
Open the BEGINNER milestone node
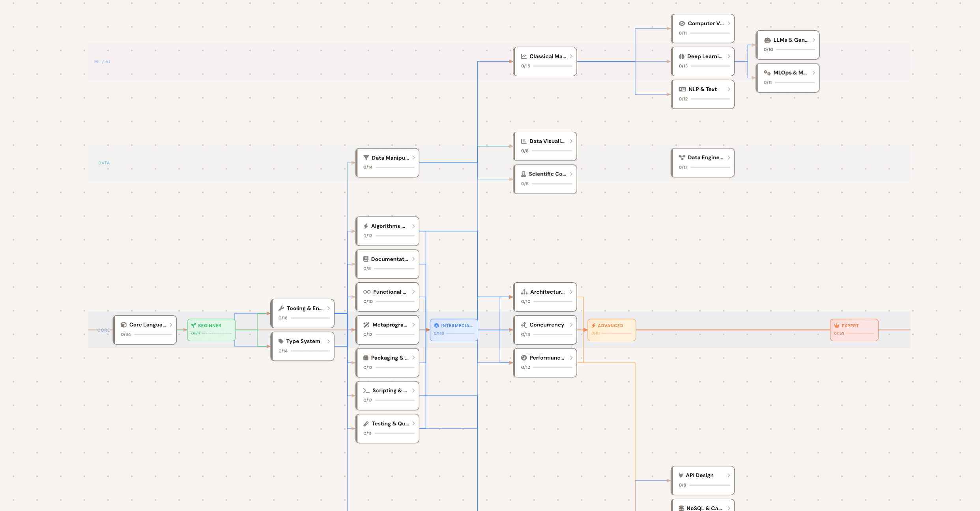[x=211, y=329]
